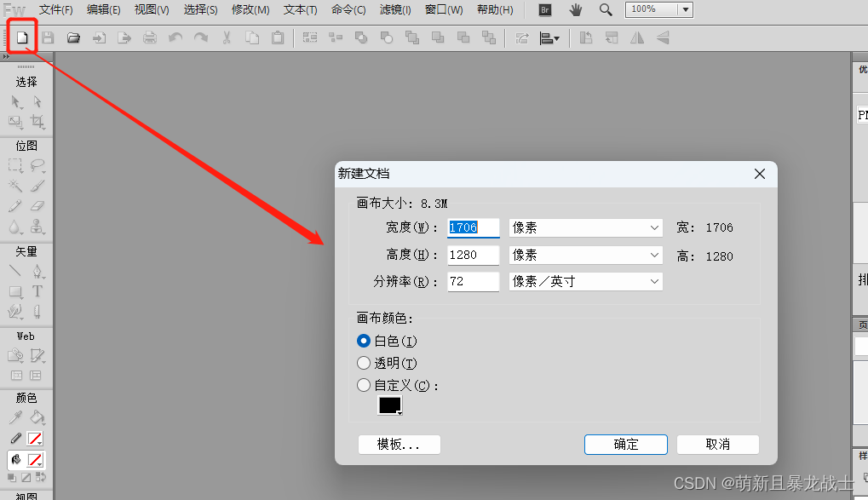Click the Undo arrow icon

point(175,37)
